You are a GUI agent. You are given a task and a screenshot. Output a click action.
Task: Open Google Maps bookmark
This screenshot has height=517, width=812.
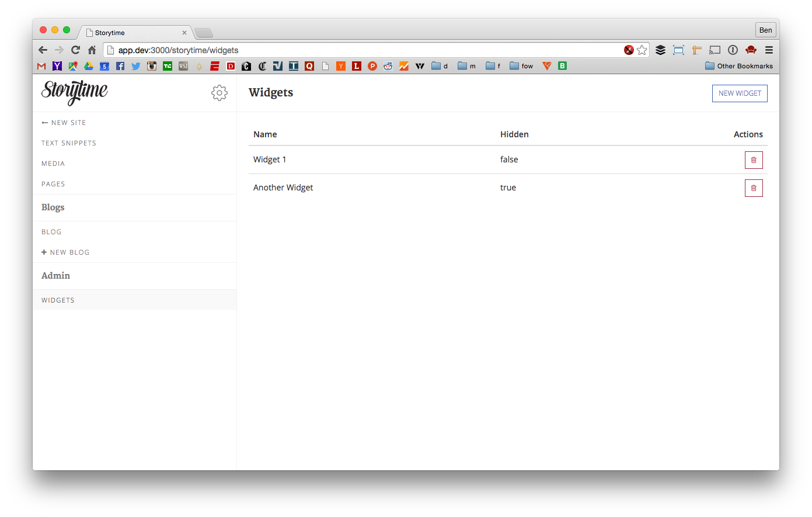click(73, 66)
